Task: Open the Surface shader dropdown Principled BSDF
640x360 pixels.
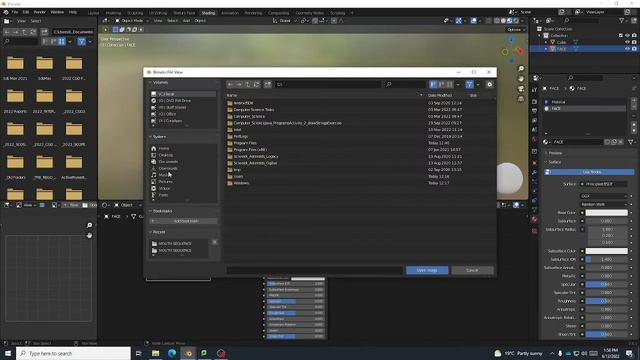Action: (x=604, y=184)
